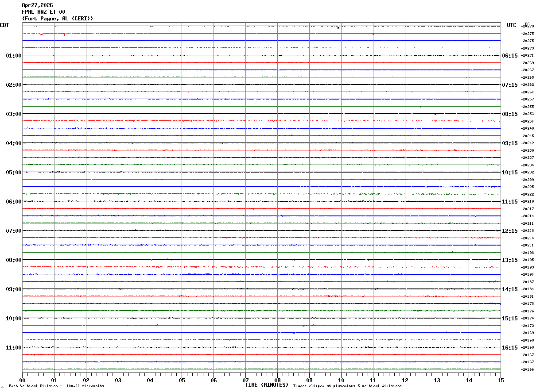Select the CDT hour label '10:00'
536x392 pixels.
[14, 319]
